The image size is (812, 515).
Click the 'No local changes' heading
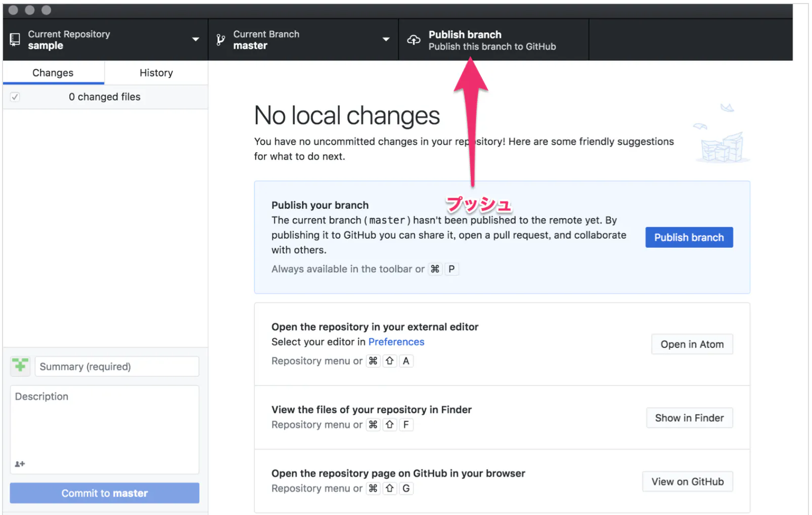(347, 116)
